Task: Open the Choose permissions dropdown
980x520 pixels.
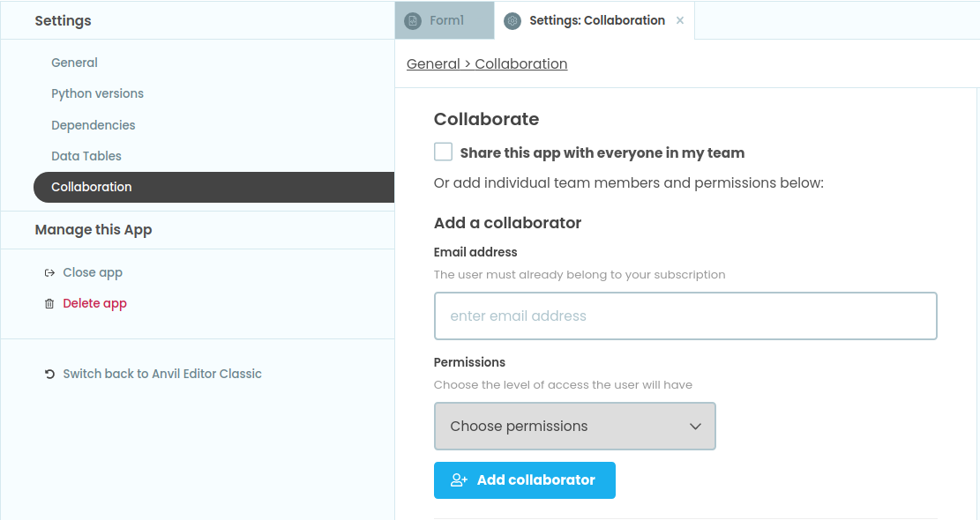Action: pos(574,426)
